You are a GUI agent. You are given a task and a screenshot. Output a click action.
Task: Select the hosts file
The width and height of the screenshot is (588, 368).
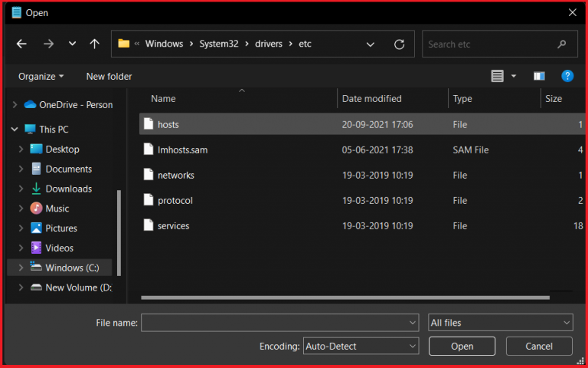coord(362,124)
